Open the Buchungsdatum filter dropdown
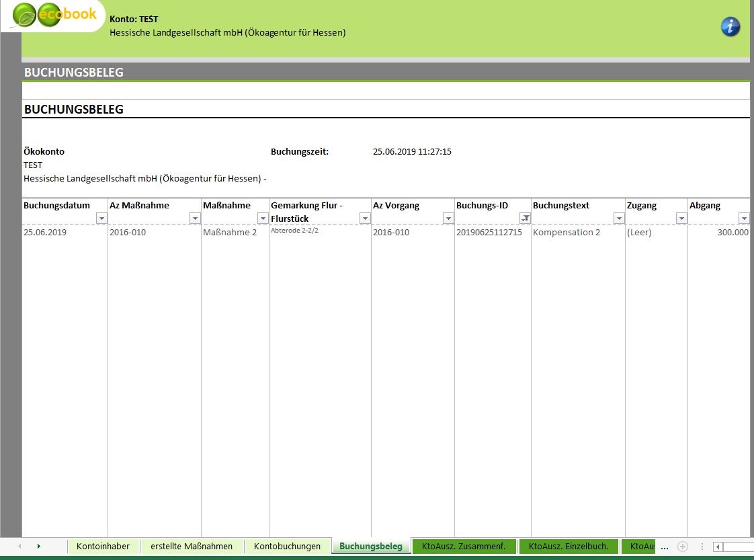Image resolution: width=754 pixels, height=560 pixels. 101,218
